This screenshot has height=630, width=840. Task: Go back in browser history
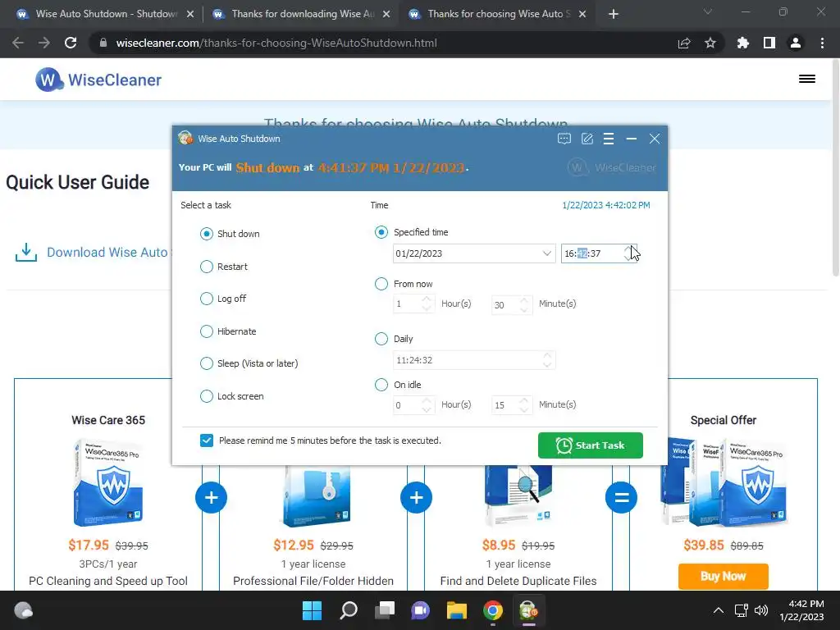(x=18, y=43)
